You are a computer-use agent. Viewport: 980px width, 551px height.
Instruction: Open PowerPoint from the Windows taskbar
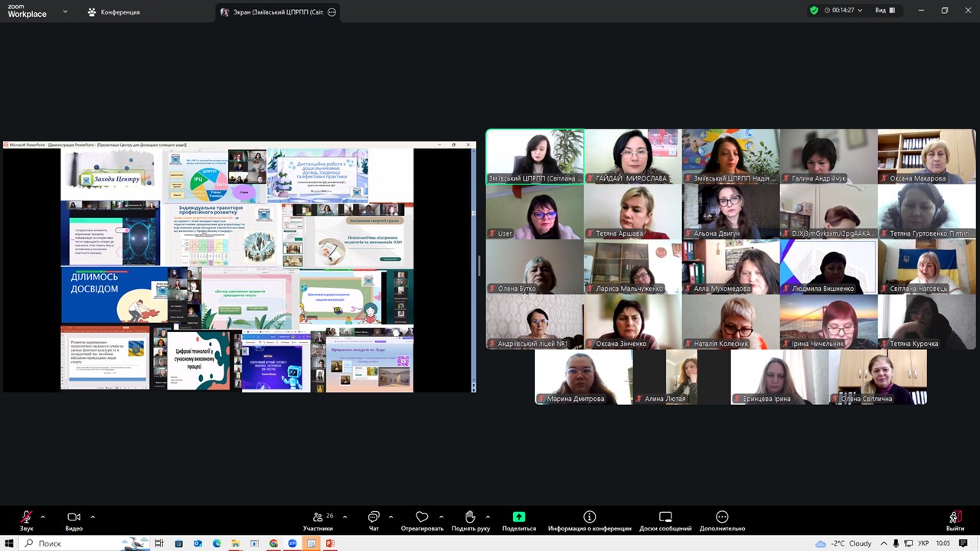pyautogui.click(x=330, y=543)
